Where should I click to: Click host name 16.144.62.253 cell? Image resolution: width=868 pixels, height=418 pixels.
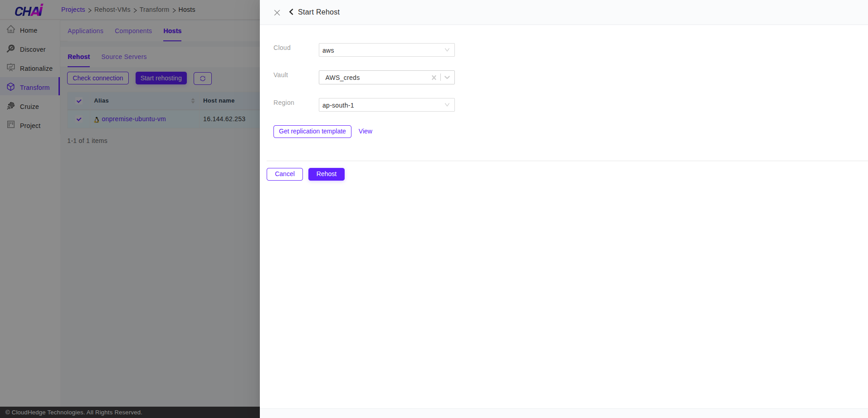(x=224, y=119)
